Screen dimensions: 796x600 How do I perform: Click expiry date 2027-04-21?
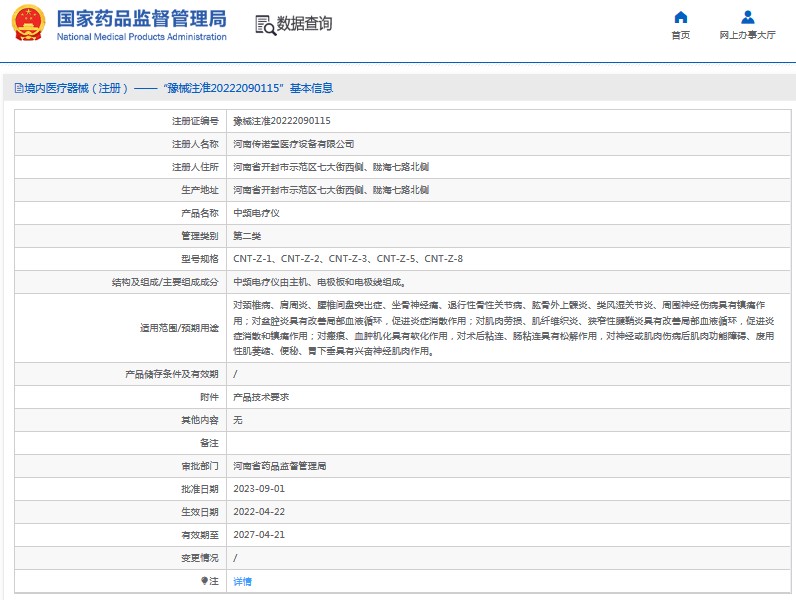click(259, 535)
